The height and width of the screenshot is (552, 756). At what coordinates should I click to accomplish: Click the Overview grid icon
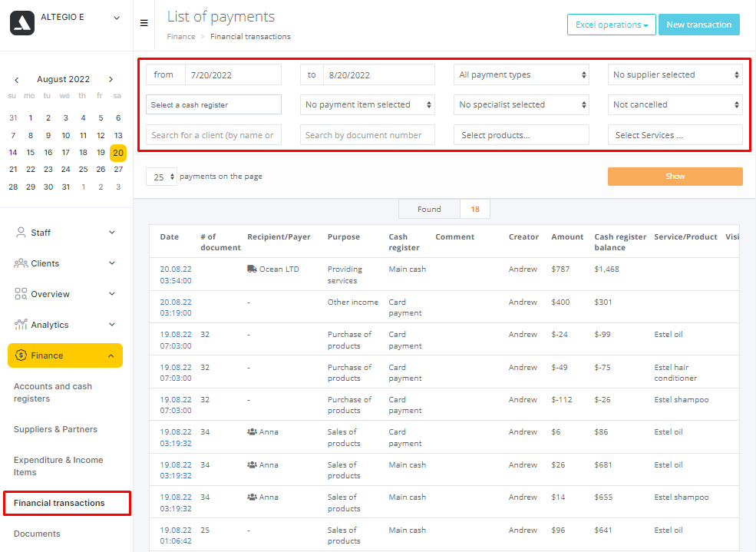click(x=21, y=294)
